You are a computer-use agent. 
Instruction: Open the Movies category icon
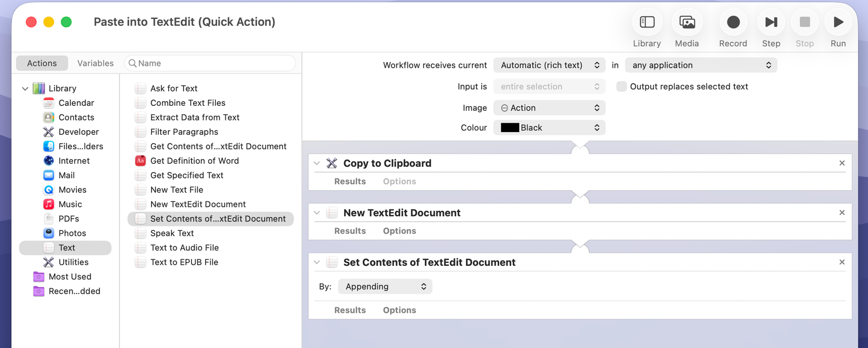(x=49, y=190)
